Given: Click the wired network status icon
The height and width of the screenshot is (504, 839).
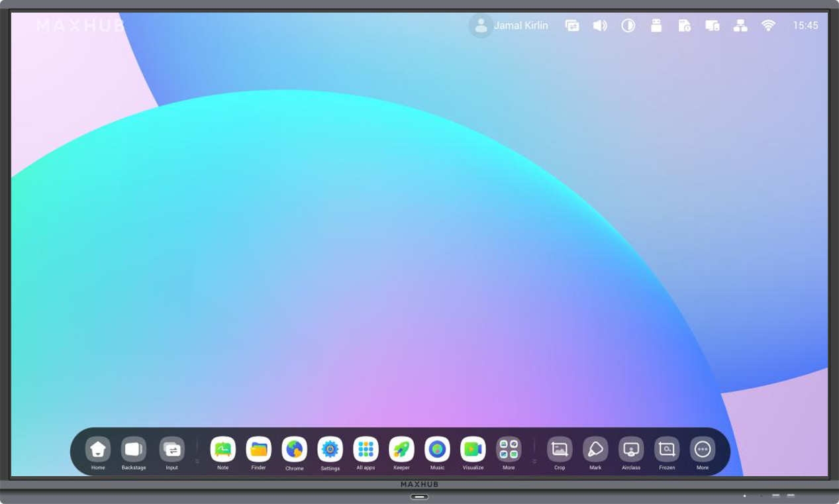Looking at the screenshot, I should click(x=740, y=26).
